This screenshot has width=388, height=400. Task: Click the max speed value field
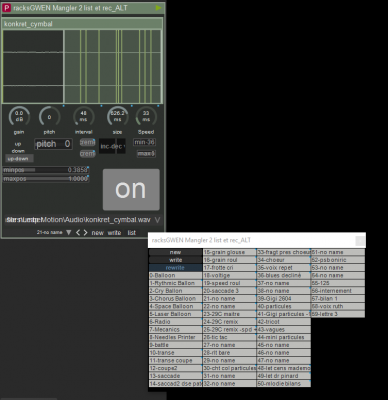(x=146, y=154)
